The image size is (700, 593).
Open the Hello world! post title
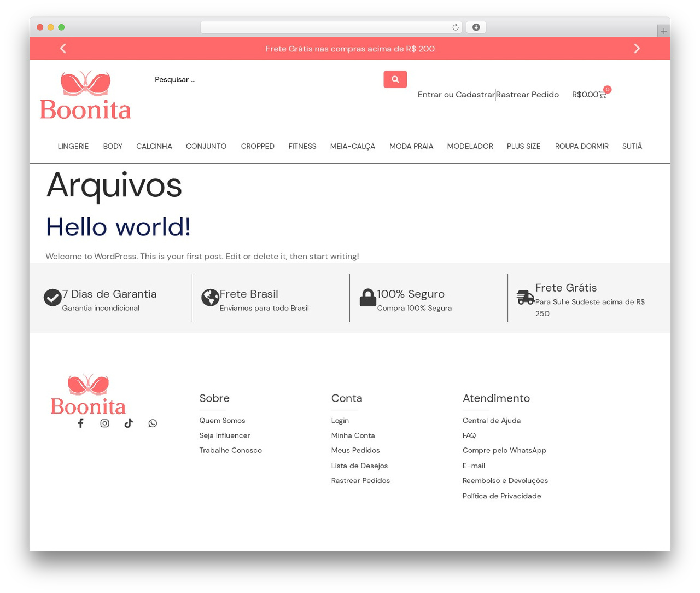[118, 226]
